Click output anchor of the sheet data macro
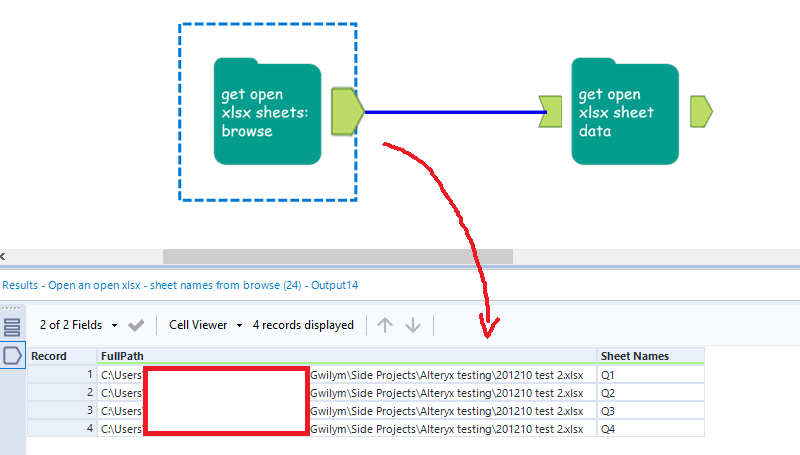 point(701,112)
